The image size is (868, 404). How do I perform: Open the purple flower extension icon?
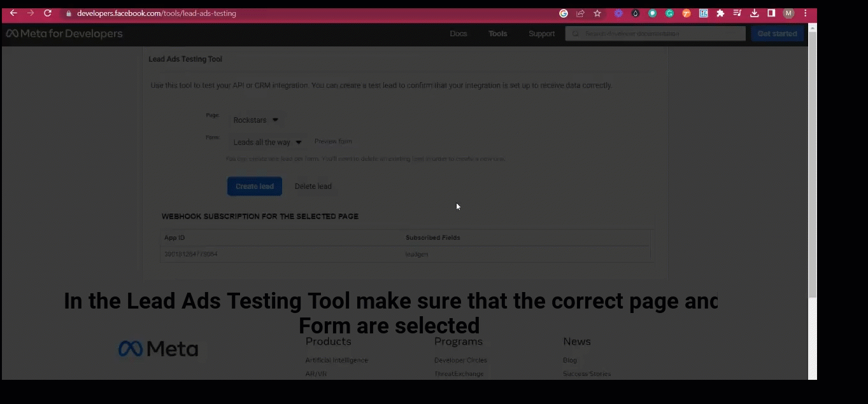(618, 13)
